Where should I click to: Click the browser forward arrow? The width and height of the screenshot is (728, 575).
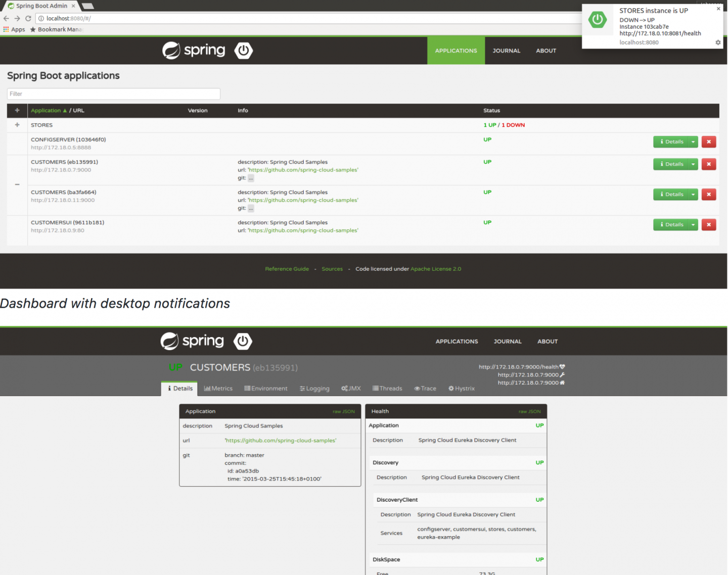(x=17, y=18)
